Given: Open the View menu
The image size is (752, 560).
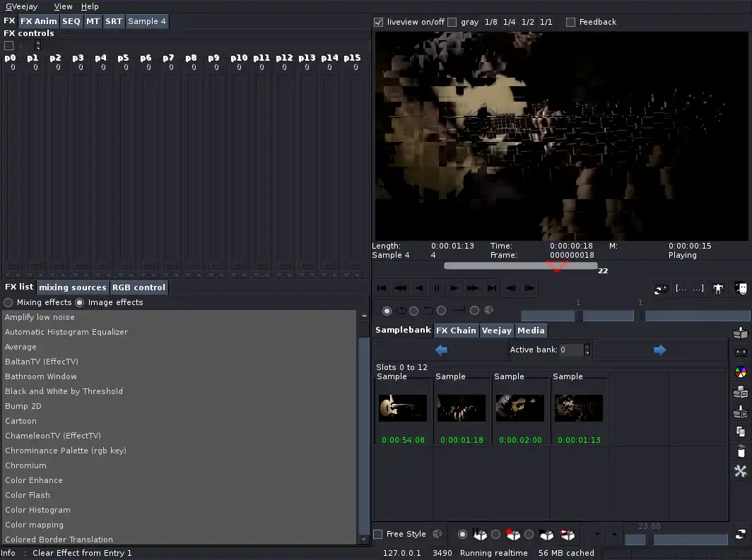Looking at the screenshot, I should (x=63, y=6).
